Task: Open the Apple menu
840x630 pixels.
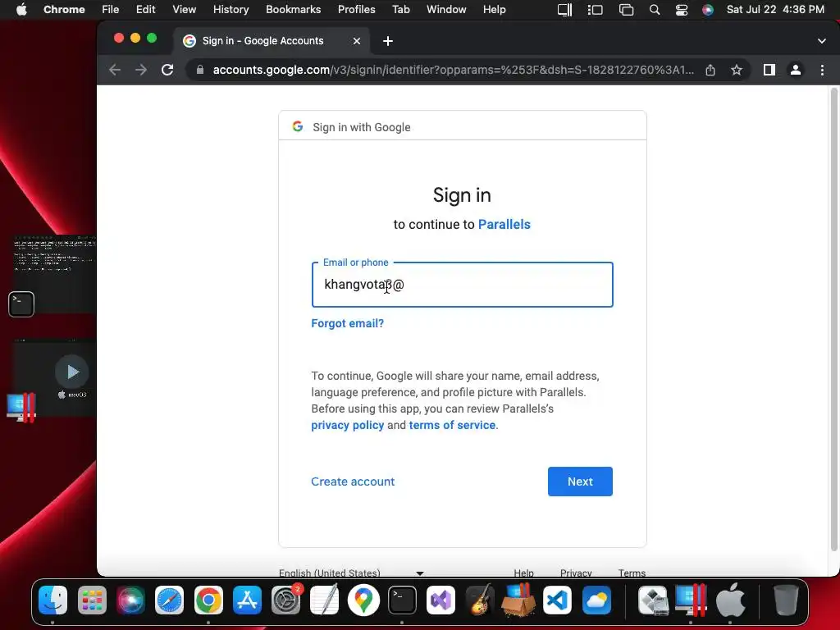Action: click(x=21, y=10)
